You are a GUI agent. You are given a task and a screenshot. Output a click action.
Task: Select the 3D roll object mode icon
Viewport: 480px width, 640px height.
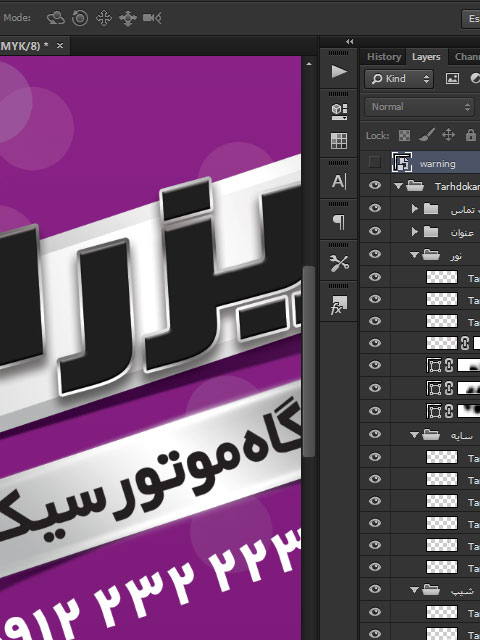click(x=80, y=18)
